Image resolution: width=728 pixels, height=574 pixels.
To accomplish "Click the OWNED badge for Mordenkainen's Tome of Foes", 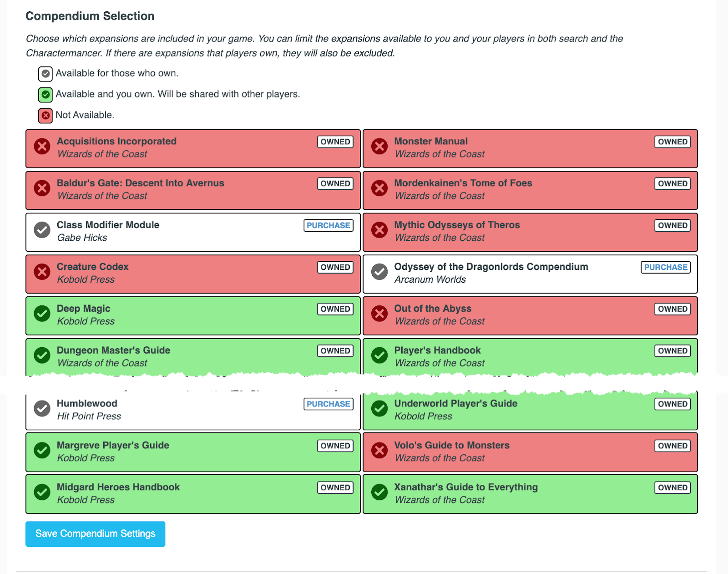I will point(672,184).
